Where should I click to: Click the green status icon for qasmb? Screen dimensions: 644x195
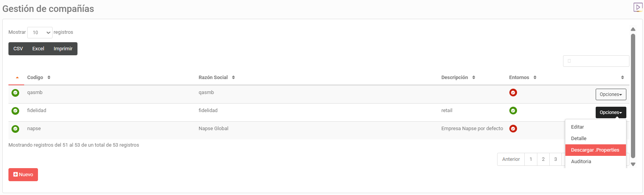pos(15,93)
